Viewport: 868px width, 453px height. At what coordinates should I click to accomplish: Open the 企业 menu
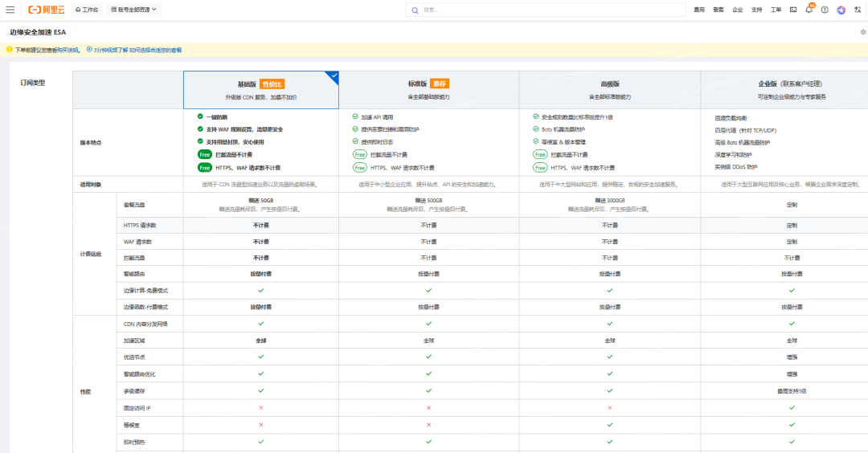[x=737, y=10]
